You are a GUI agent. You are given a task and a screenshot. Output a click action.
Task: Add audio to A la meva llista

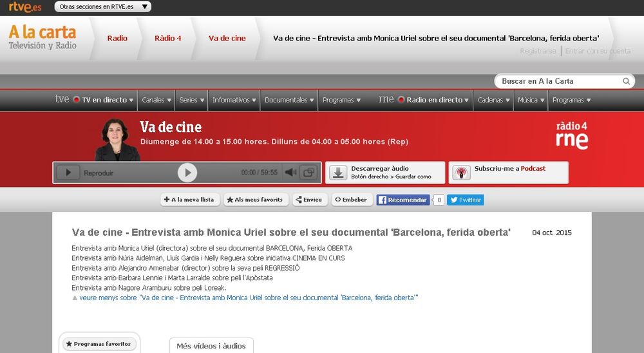pyautogui.click(x=189, y=200)
